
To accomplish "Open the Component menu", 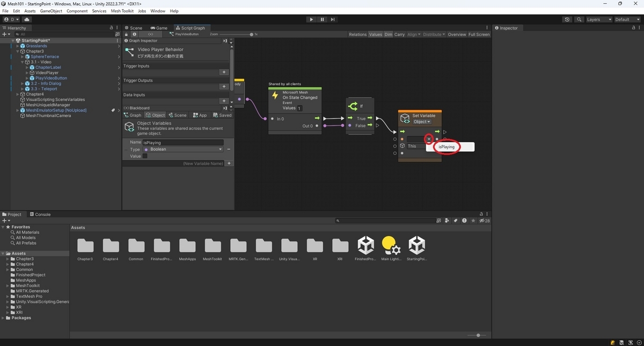I will pos(77,11).
